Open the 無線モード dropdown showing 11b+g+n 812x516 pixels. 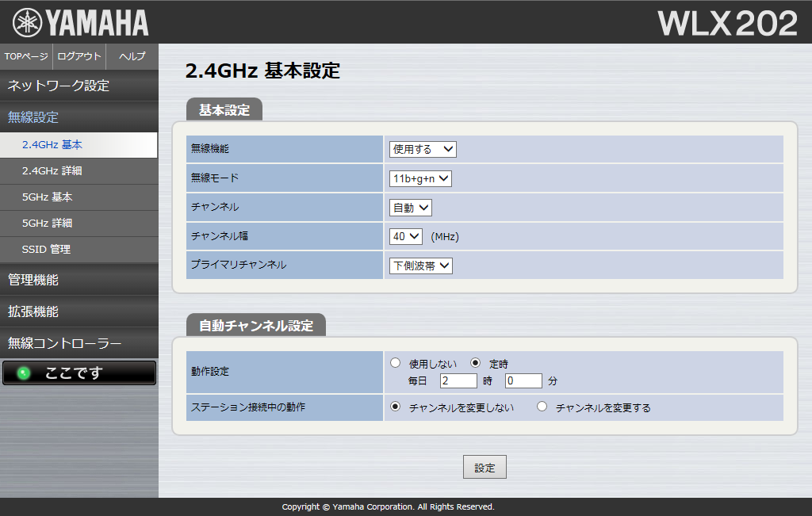pyautogui.click(x=420, y=178)
